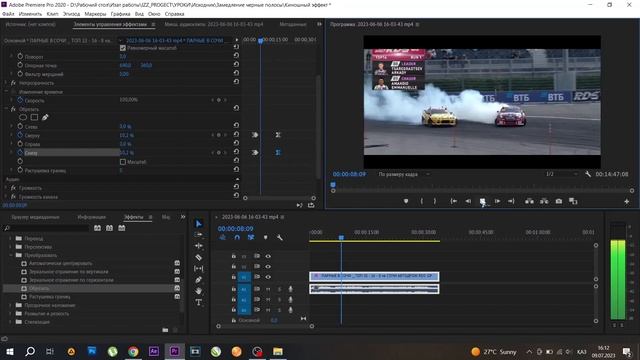
Task: Step back one frame
Action: tap(468, 201)
